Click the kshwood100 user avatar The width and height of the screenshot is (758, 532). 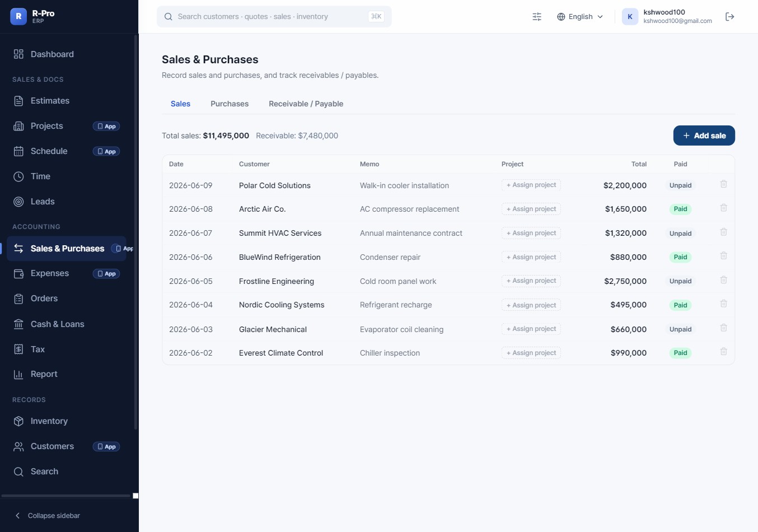pos(630,17)
